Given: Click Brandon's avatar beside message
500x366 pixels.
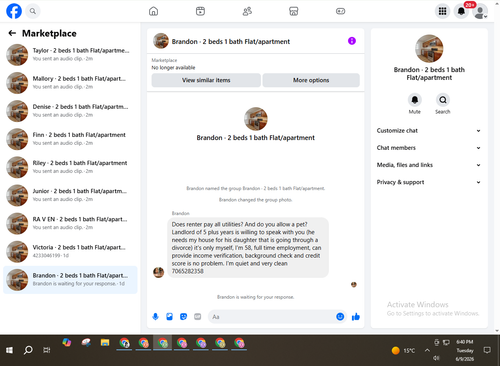Looking at the screenshot, I should (158, 272).
